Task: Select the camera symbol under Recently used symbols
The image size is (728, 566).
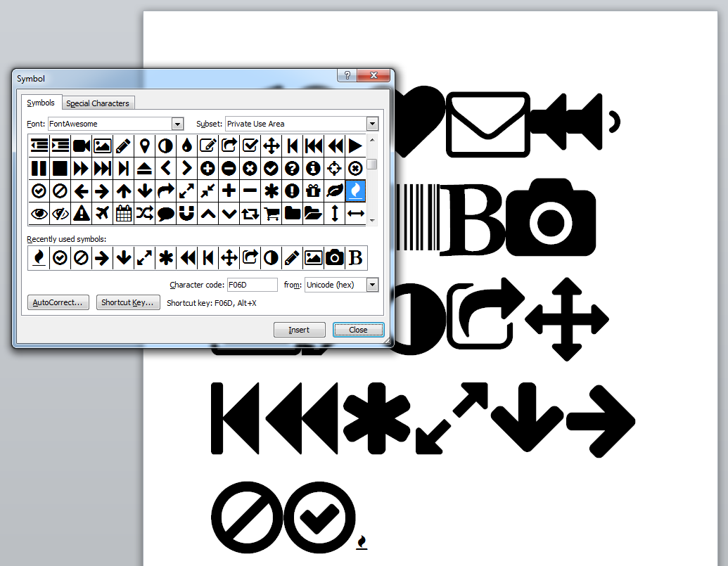Action: click(334, 257)
